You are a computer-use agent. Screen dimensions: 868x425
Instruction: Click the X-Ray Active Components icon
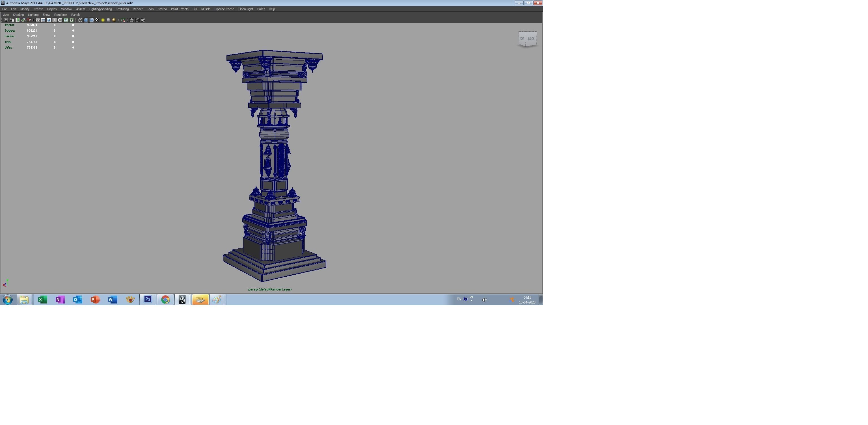137,20
